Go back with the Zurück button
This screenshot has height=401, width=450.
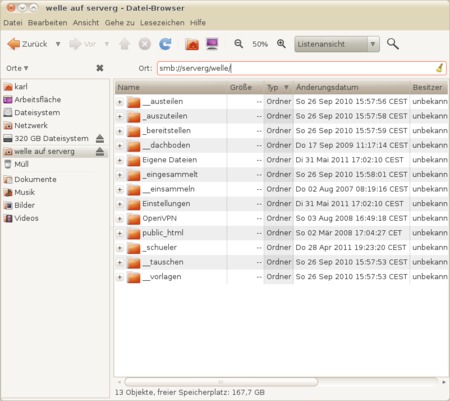(27, 44)
